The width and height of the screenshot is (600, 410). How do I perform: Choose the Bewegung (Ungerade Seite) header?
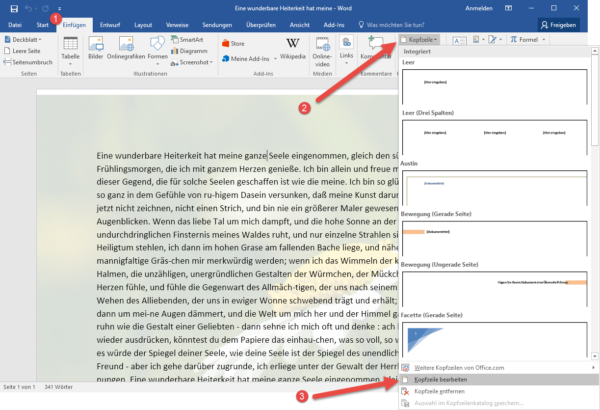point(494,289)
